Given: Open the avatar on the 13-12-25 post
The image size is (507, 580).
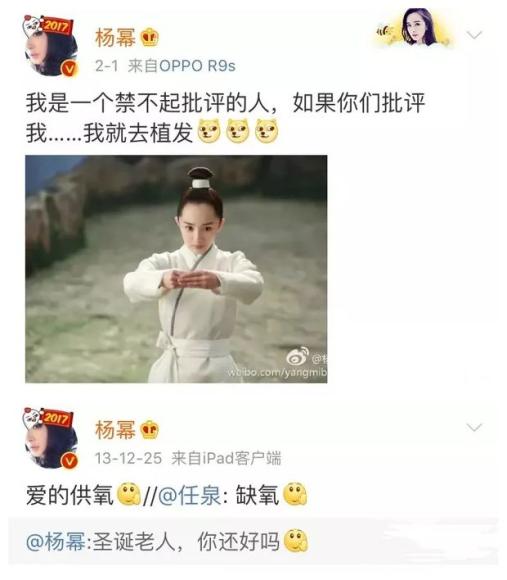Looking at the screenshot, I should coord(51,439).
